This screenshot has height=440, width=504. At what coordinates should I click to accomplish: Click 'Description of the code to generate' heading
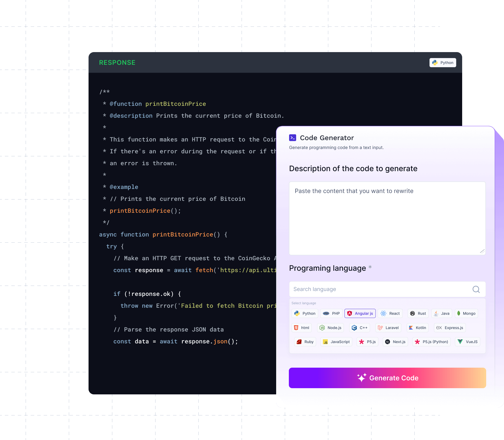[353, 168]
